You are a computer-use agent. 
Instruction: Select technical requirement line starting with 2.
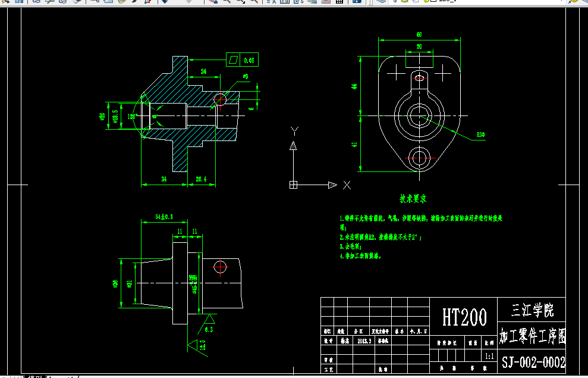381,238
